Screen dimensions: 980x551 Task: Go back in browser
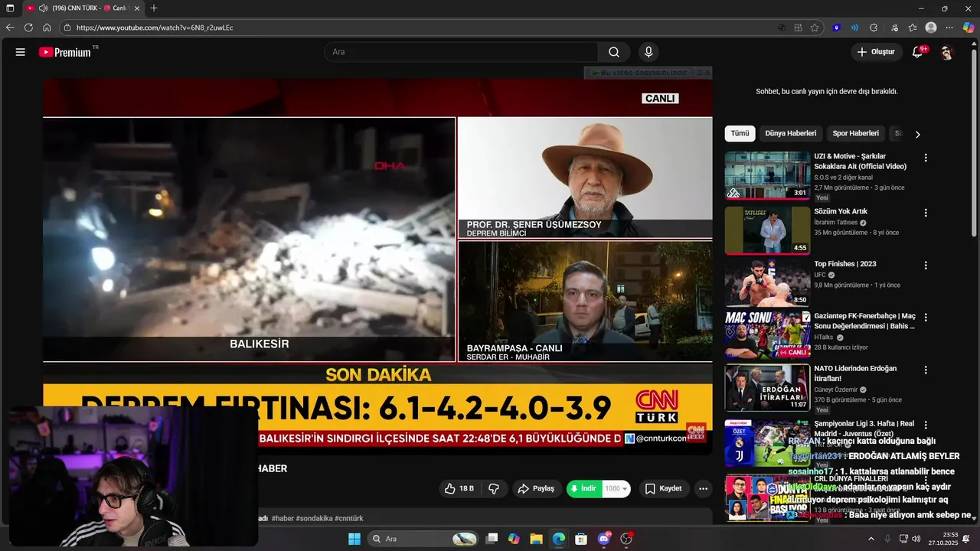[10, 28]
